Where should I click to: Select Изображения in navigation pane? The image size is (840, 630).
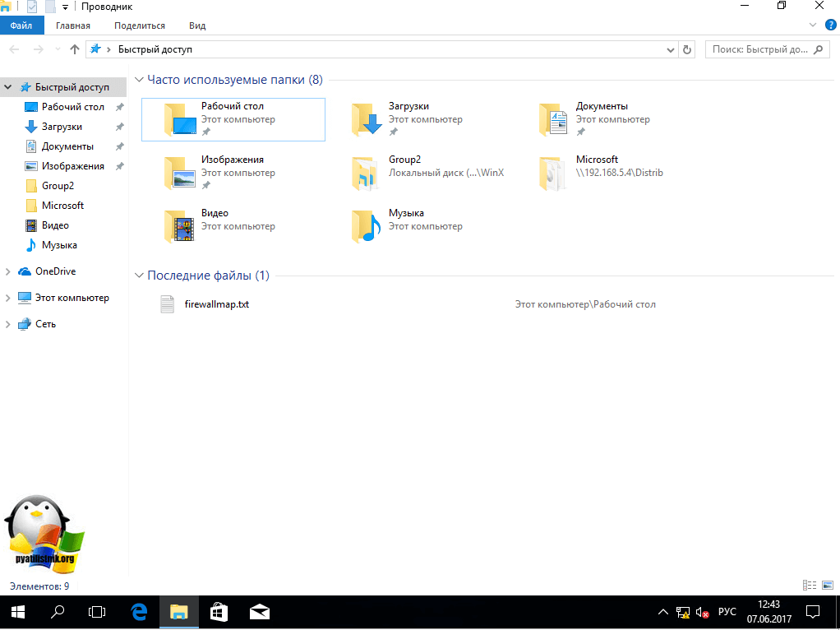pyautogui.click(x=72, y=166)
